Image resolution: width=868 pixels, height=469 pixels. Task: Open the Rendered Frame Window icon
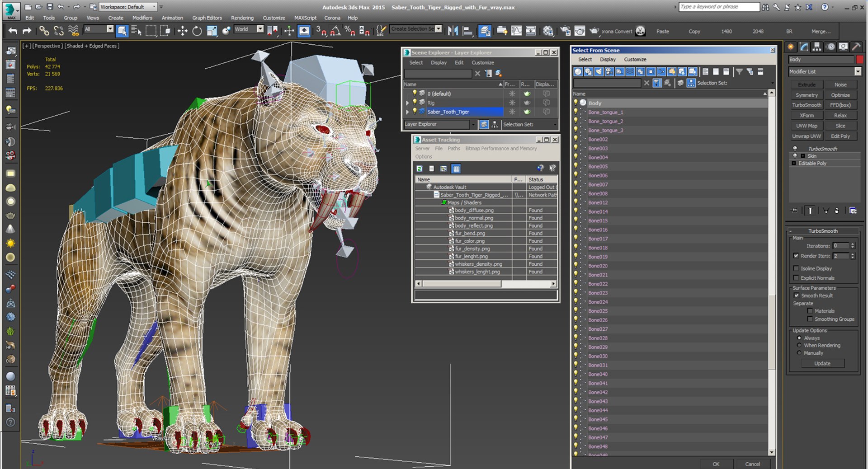[x=580, y=31]
